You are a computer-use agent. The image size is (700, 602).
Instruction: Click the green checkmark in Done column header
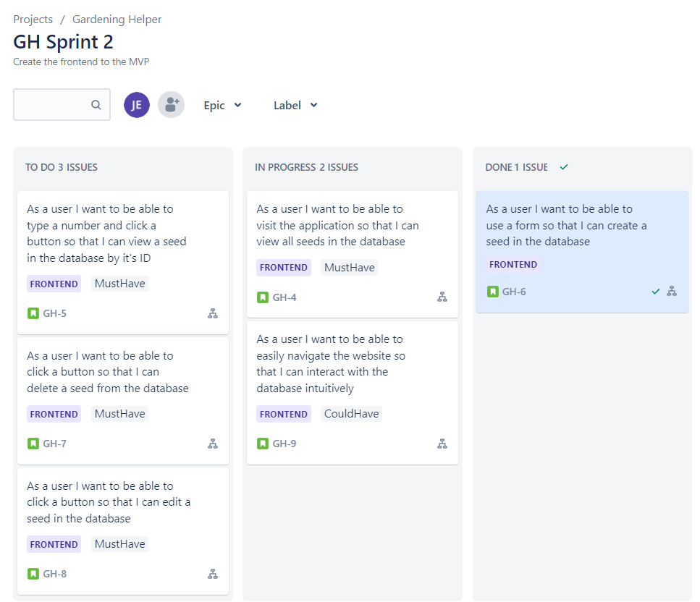[x=564, y=167]
